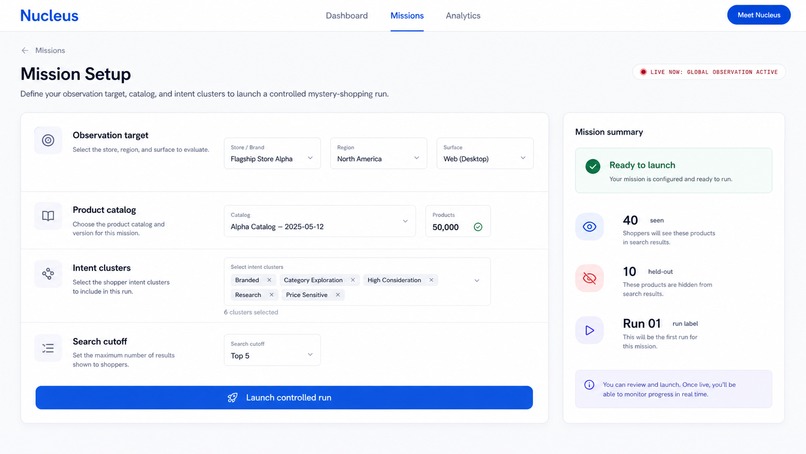
Task: Click the Observation target bullseye icon
Action: [x=48, y=140]
